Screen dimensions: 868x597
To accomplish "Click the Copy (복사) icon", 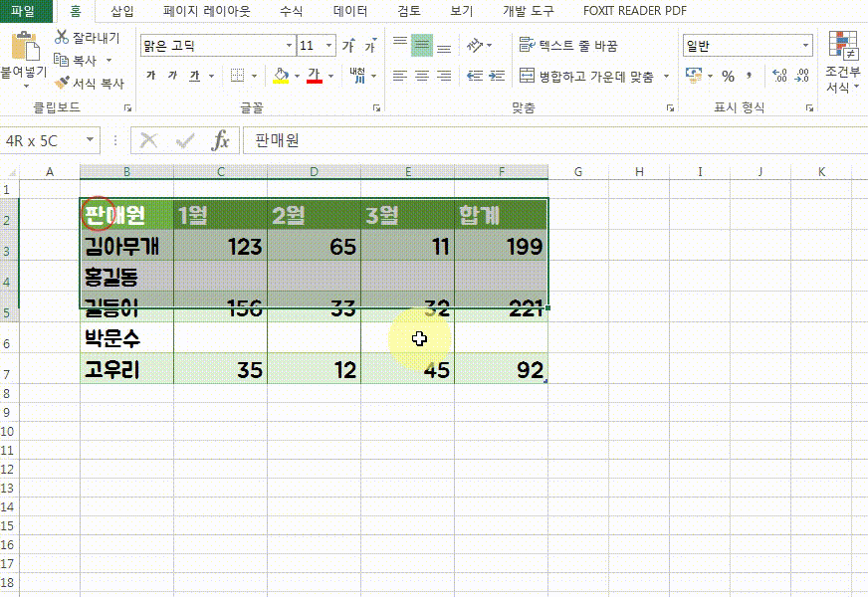I will pos(61,60).
